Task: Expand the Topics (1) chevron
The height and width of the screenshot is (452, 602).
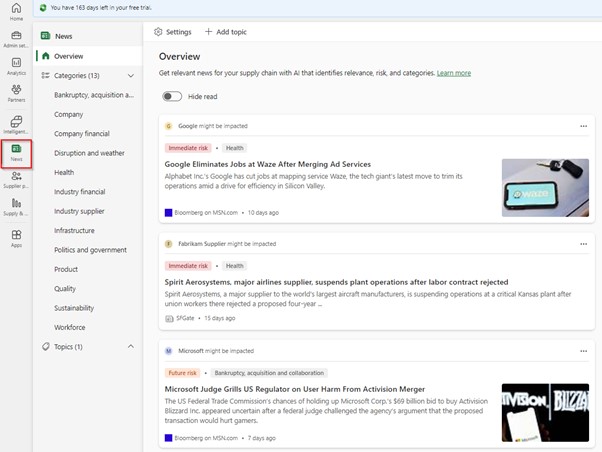Action: (x=131, y=346)
